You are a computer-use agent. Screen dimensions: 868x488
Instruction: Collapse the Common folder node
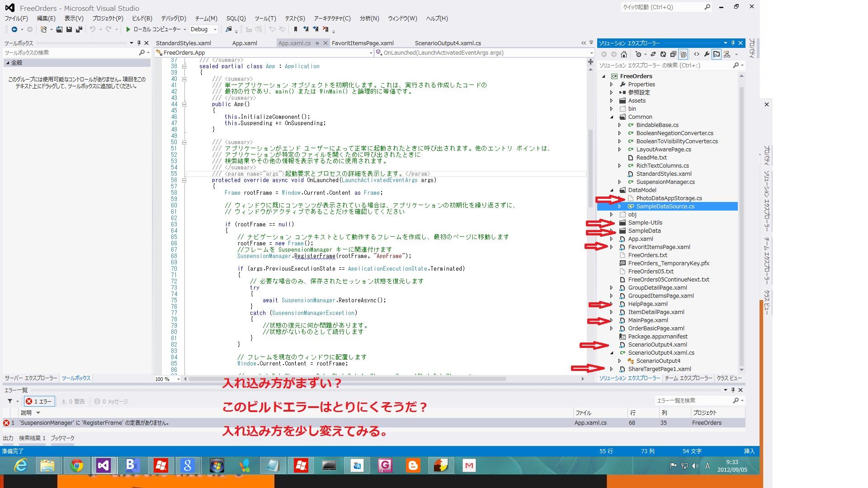pyautogui.click(x=612, y=117)
